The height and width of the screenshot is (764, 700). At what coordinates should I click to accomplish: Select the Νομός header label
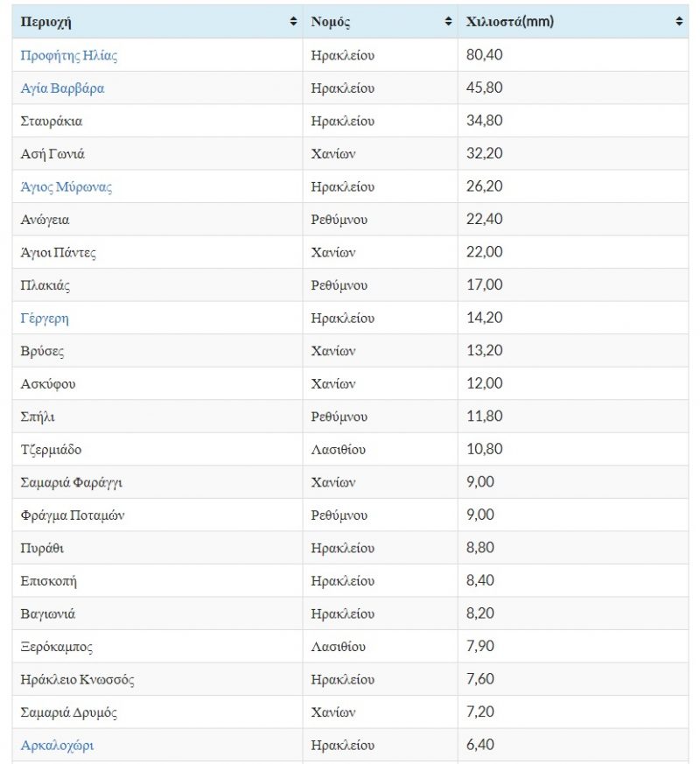[331, 22]
